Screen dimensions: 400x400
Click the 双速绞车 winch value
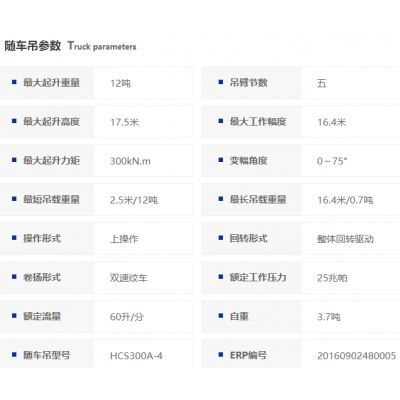coord(129,278)
